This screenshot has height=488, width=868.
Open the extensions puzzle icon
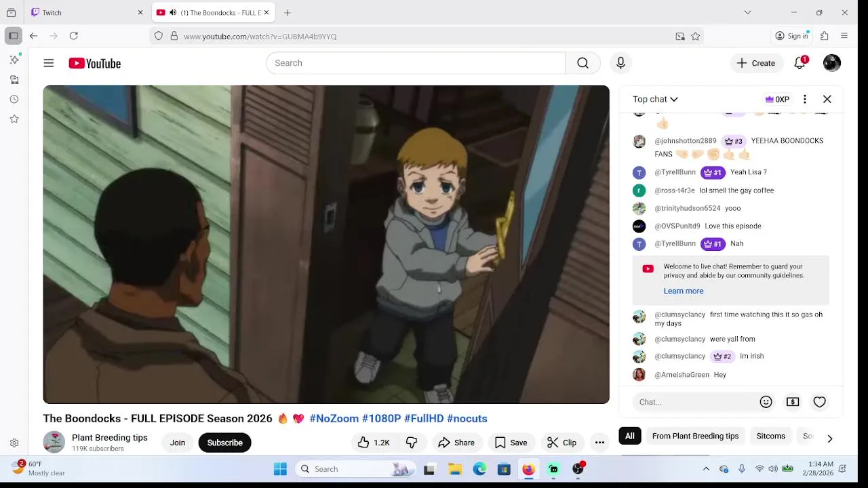tap(825, 36)
